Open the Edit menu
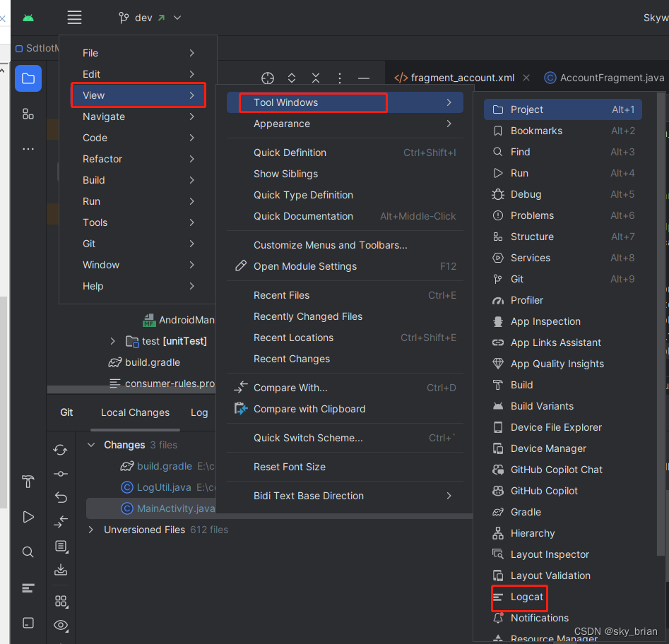Screen dimensions: 669x644 click(138, 74)
